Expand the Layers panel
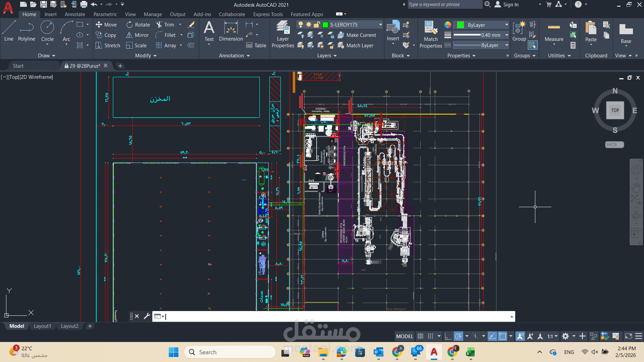Image resolution: width=644 pixels, height=362 pixels. [x=327, y=56]
